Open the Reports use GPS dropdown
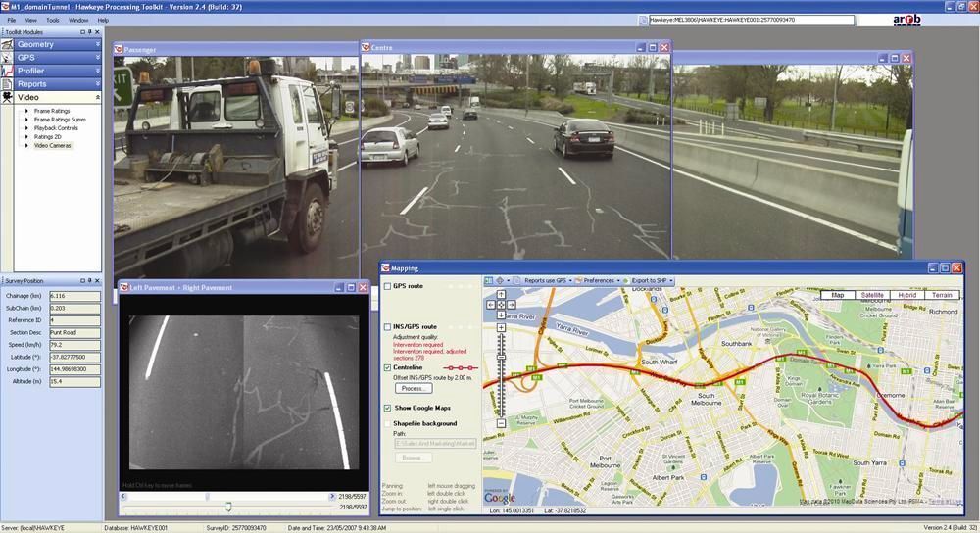The width and height of the screenshot is (980, 533). pyautogui.click(x=570, y=280)
